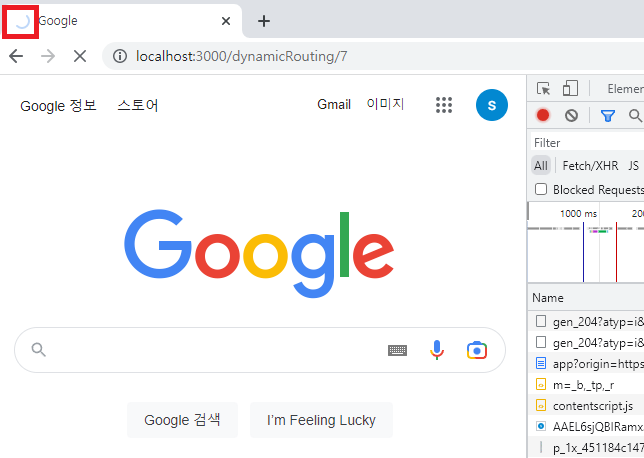Switch to the Google browser tab
The image size is (644, 458).
point(121,21)
